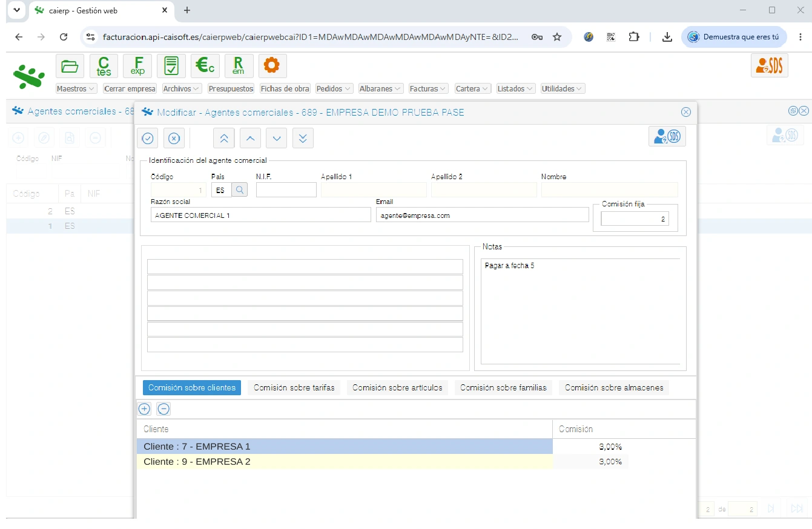
Task: Click the open folder toolbar icon
Action: point(70,66)
